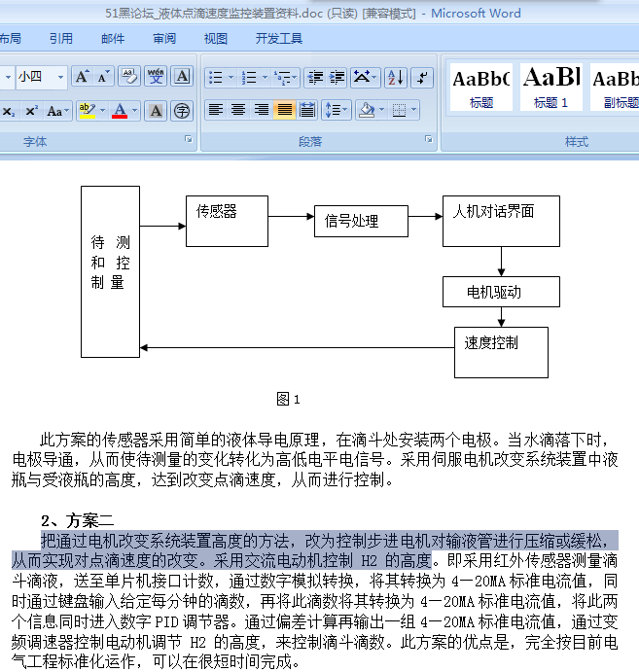Open highlight color dropdown arrow
The image size is (639, 672).
pos(102,111)
